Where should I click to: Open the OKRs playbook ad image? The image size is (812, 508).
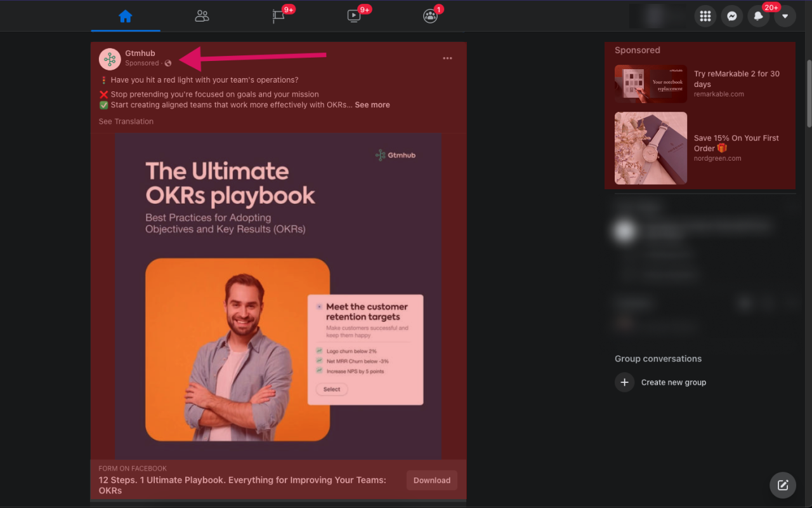coord(278,296)
